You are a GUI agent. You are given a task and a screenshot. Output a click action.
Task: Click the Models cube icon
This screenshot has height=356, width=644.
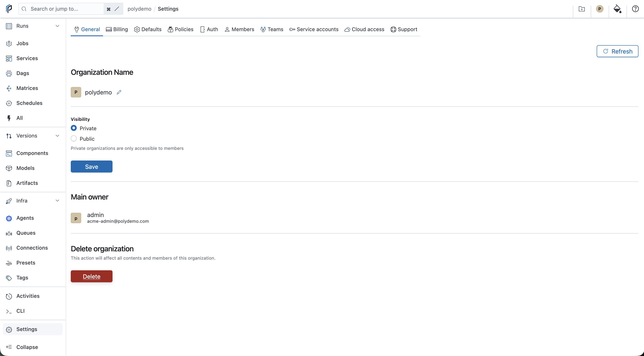(9, 168)
